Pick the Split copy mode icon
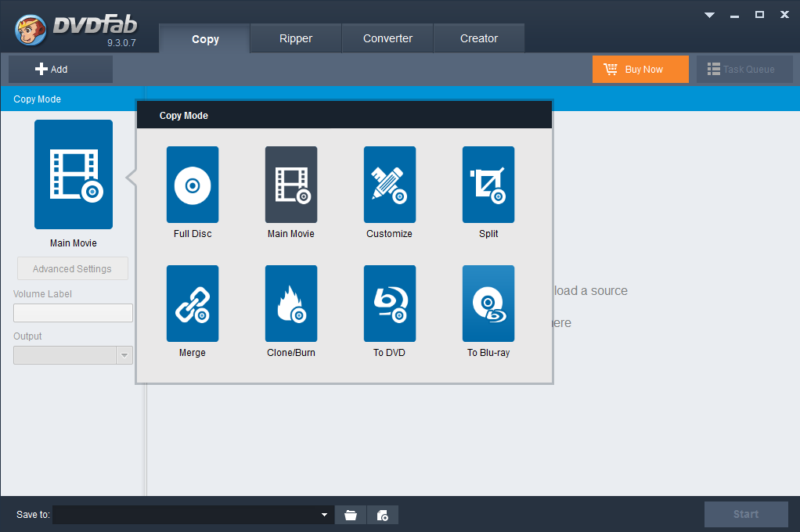 tap(488, 185)
